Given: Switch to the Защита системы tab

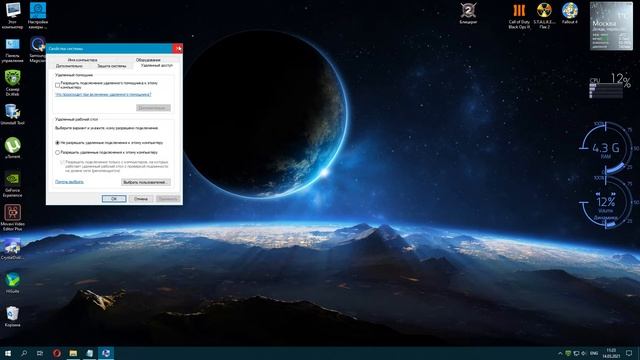Looking at the screenshot, I should pyautogui.click(x=112, y=66).
